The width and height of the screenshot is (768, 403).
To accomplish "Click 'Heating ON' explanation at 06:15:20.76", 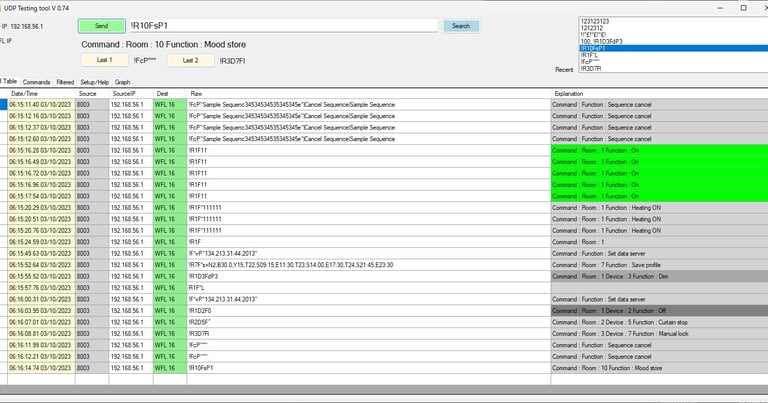I will tap(659, 231).
